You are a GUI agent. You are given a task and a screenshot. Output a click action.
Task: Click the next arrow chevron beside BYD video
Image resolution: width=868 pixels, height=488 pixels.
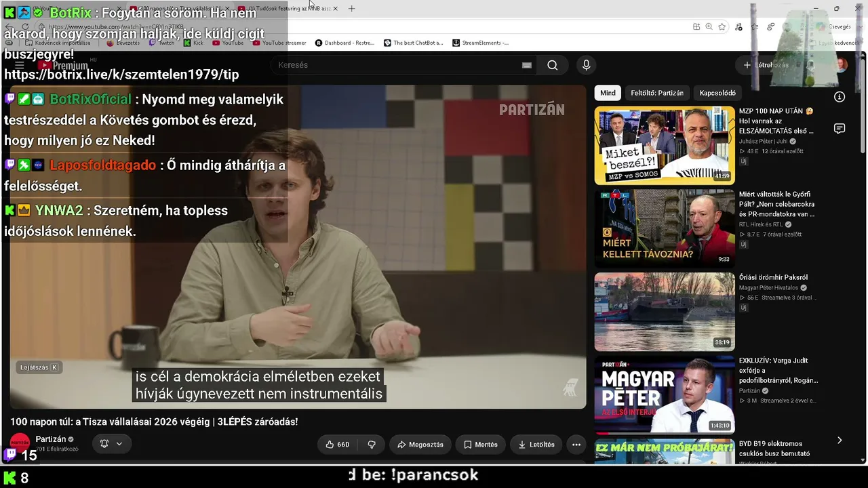840,441
